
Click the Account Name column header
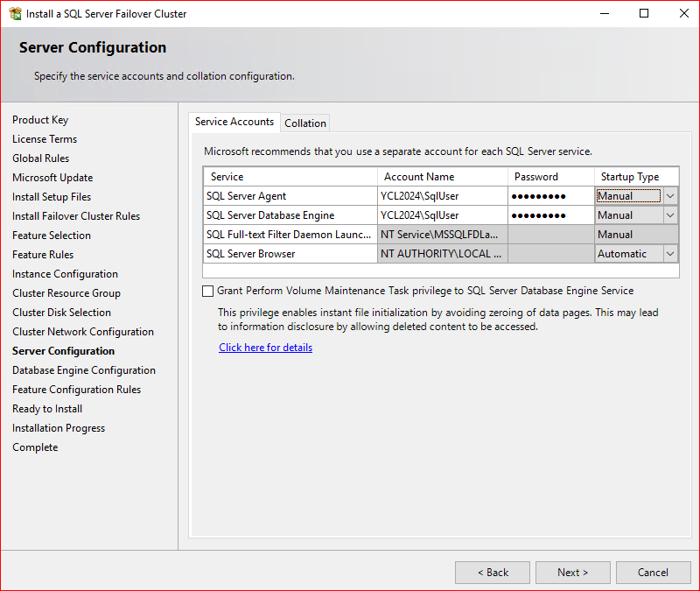pos(443,177)
